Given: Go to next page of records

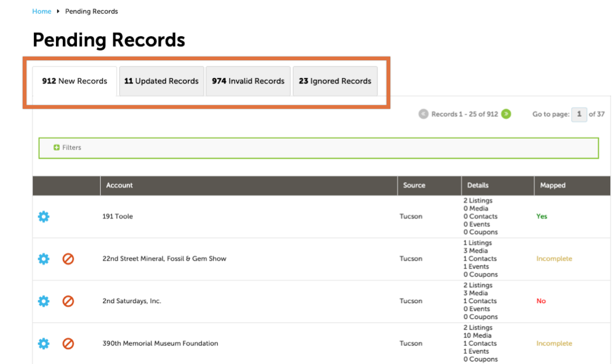Looking at the screenshot, I should pyautogui.click(x=506, y=114).
